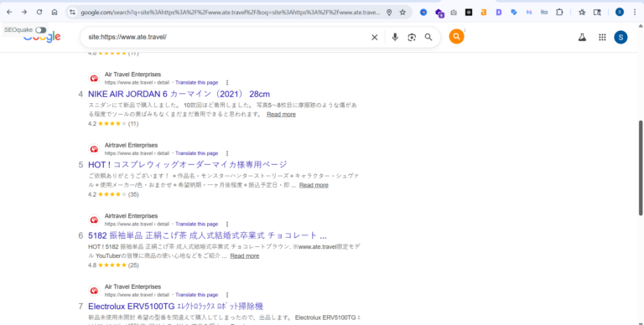Click the 4.2 star rating with (11) reviews
This screenshot has height=325, width=644.
tap(113, 124)
